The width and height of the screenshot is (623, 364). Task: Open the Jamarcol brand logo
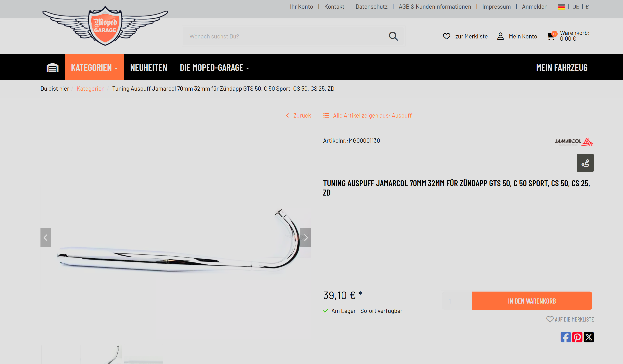point(574,142)
